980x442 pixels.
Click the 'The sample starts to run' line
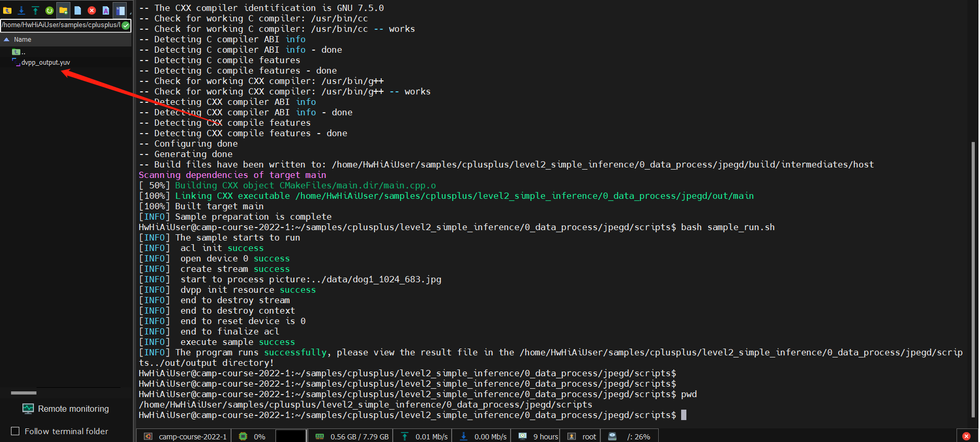coord(220,237)
